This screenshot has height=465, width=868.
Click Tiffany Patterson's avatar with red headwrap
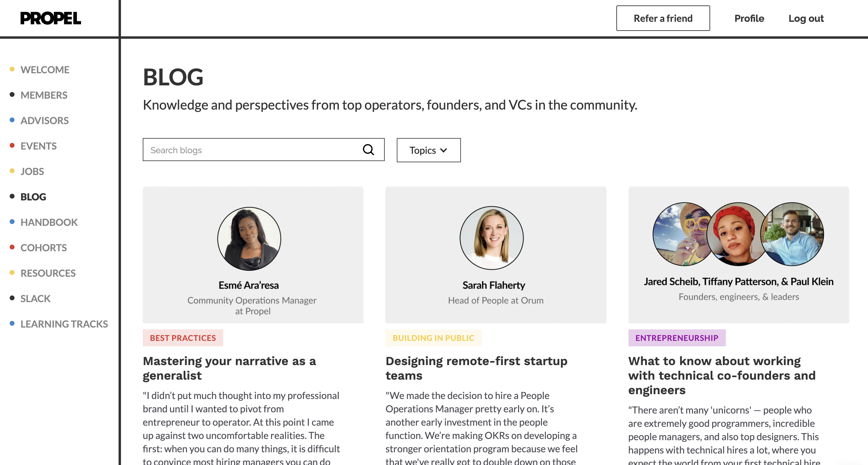pos(737,234)
